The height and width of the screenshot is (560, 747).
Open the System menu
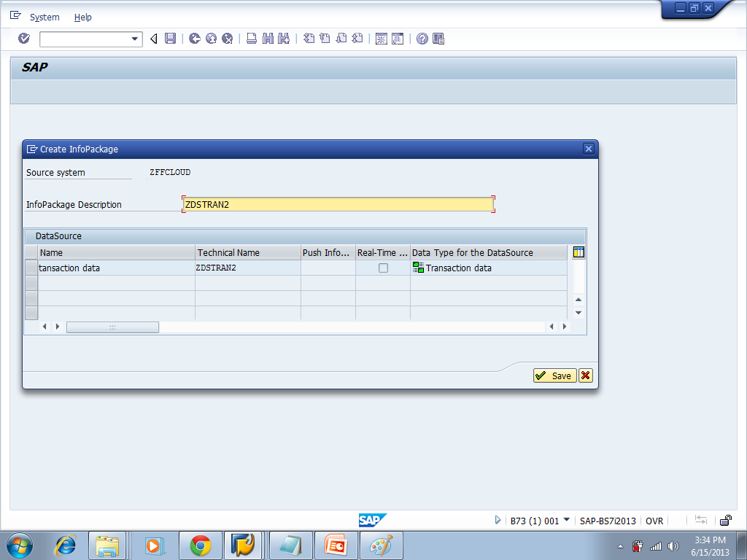click(x=44, y=17)
